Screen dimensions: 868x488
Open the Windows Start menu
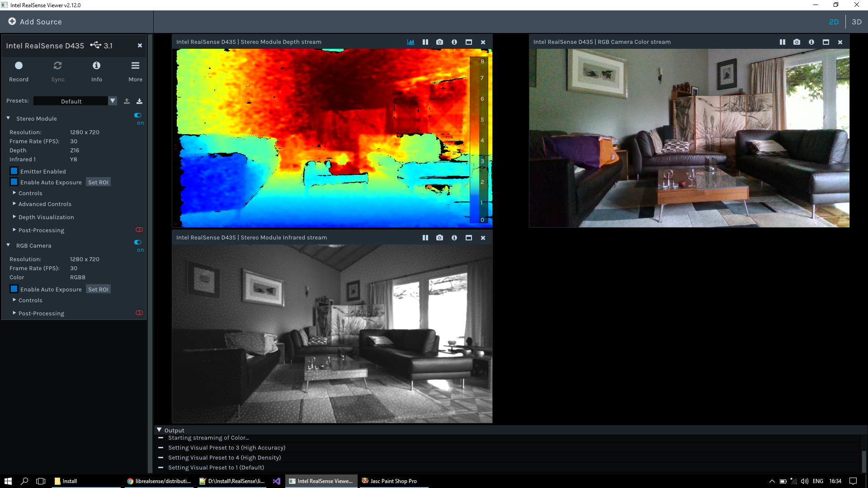pyautogui.click(x=8, y=481)
